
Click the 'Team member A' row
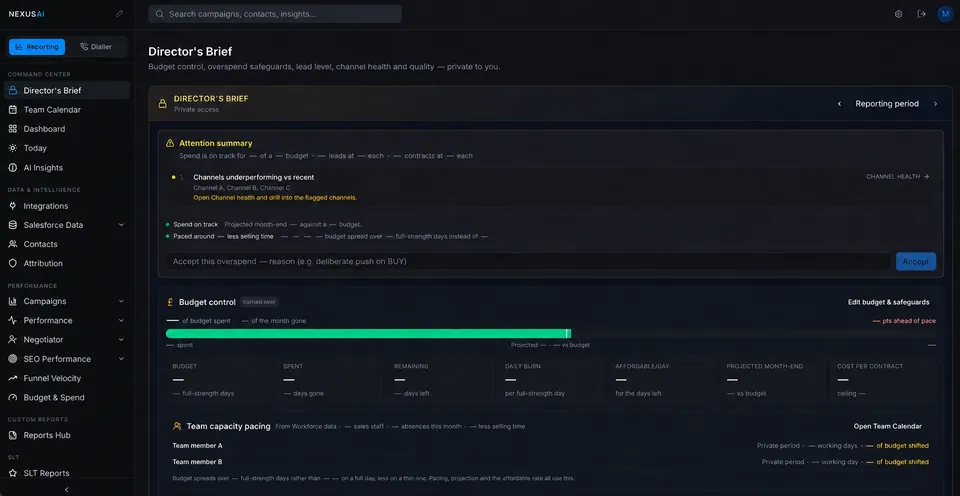[x=550, y=446]
